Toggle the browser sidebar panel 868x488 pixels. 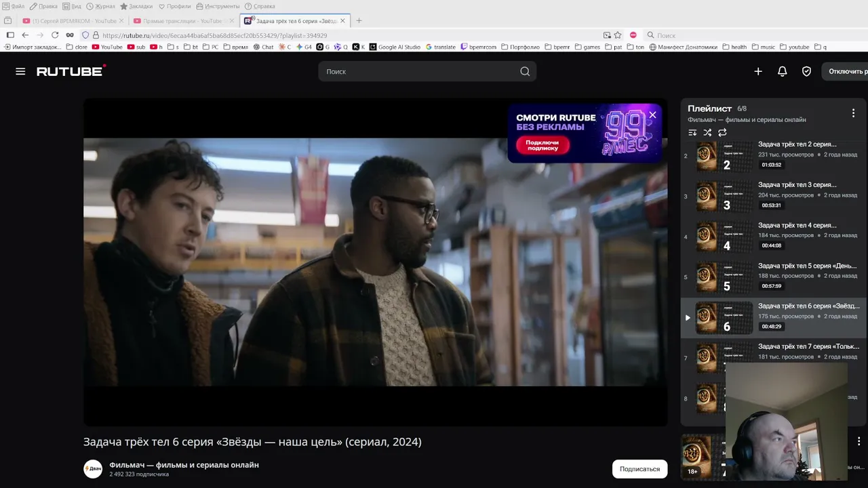pos(10,35)
